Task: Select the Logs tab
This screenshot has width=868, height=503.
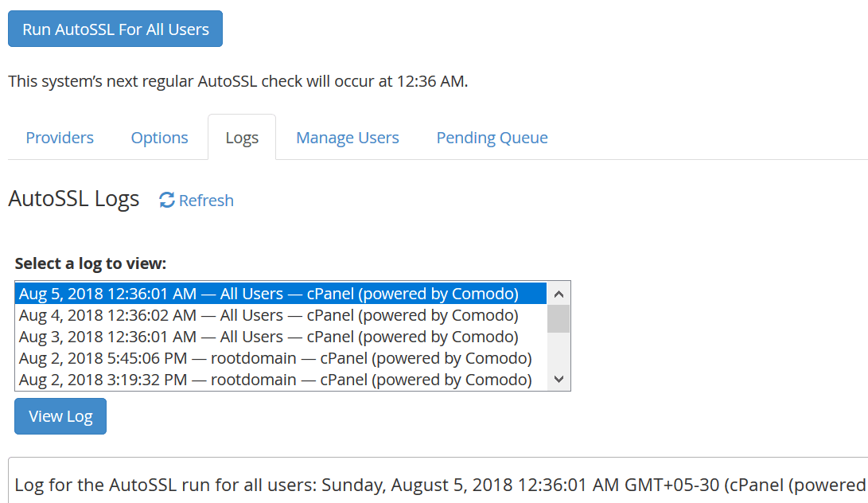Action: point(242,138)
